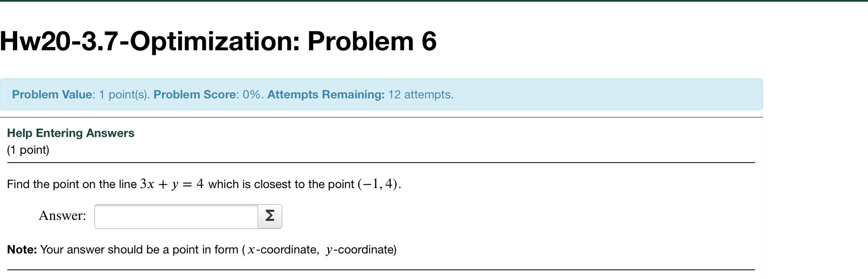Viewport: 868px width, 279px height.
Task: Click the Attempts Remaining info banner
Action: [x=326, y=94]
